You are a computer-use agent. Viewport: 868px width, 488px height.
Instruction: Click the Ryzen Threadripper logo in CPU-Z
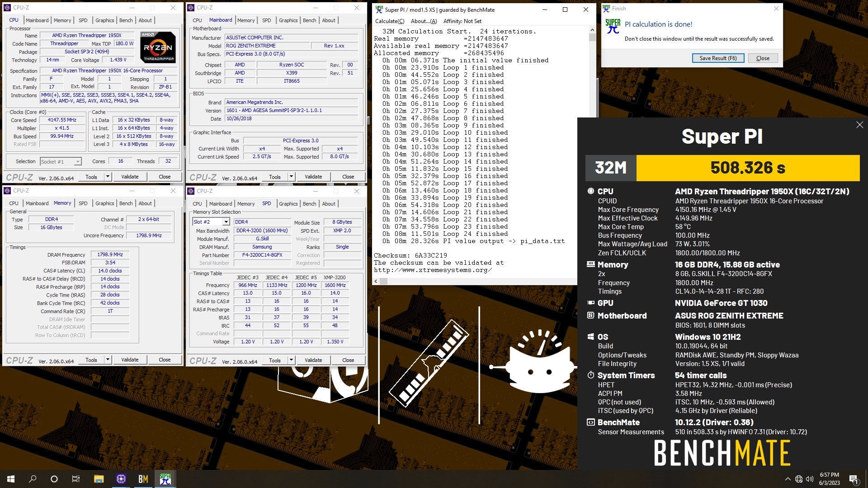click(x=158, y=47)
